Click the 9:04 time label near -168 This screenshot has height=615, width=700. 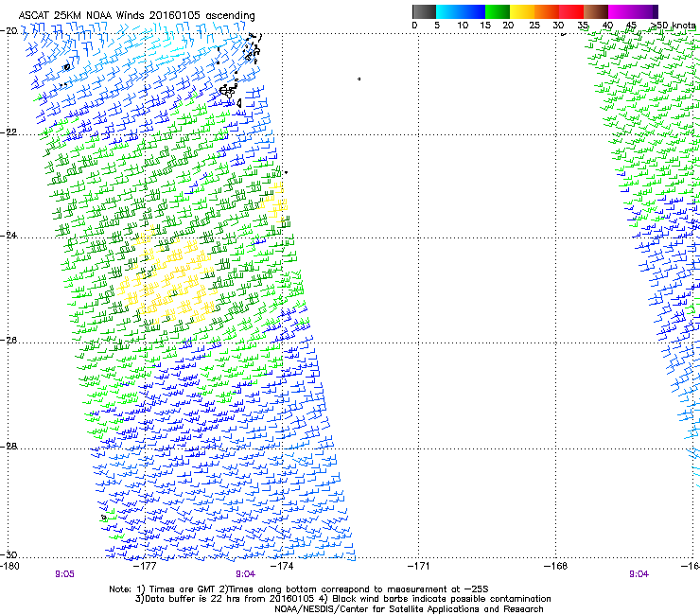[x=639, y=574]
